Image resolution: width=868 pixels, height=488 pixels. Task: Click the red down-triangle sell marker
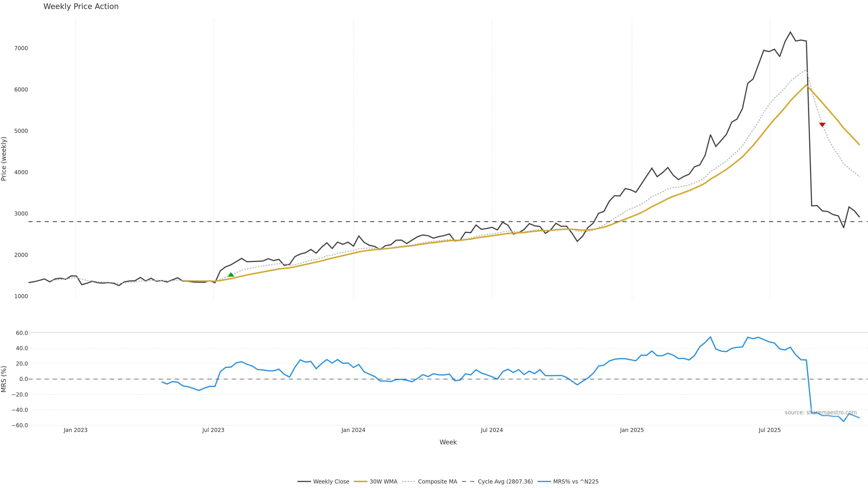[x=822, y=125]
